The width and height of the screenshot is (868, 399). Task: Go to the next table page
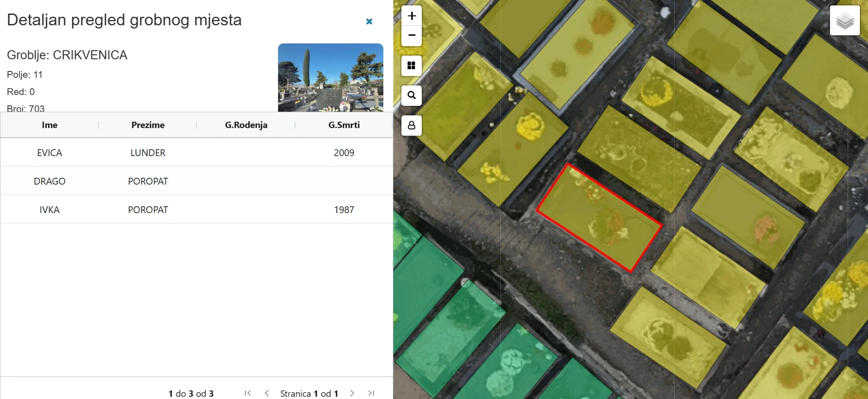coord(352,393)
